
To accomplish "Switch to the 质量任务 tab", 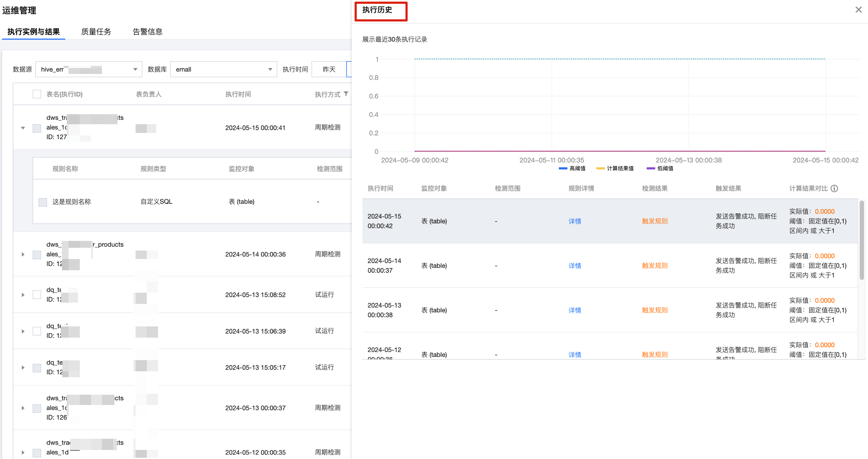I will pyautogui.click(x=96, y=32).
